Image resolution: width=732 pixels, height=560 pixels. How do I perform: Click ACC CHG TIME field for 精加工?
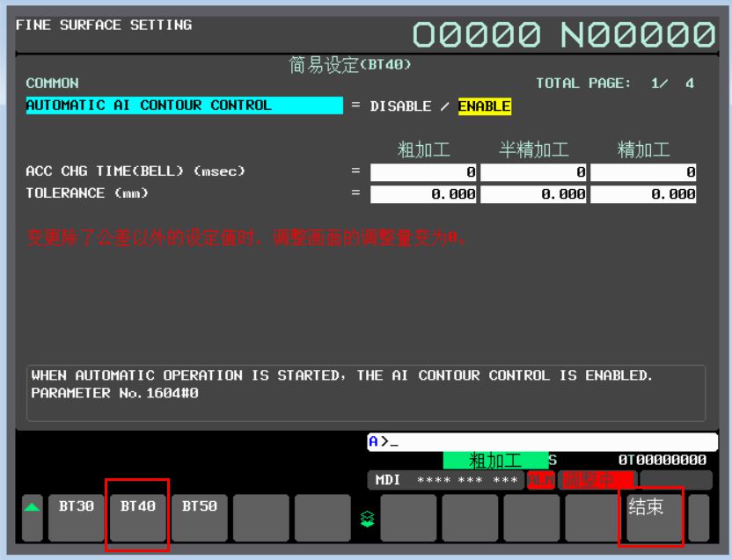pos(643,172)
